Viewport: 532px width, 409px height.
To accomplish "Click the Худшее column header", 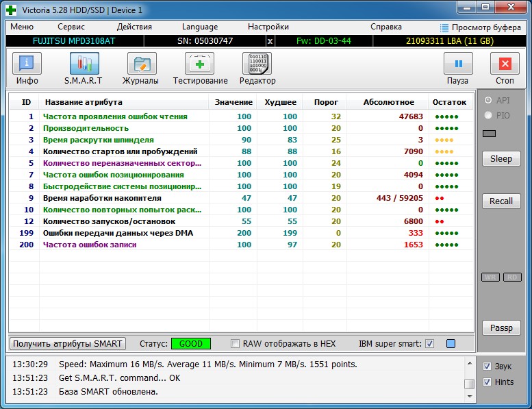I will pyautogui.click(x=280, y=102).
